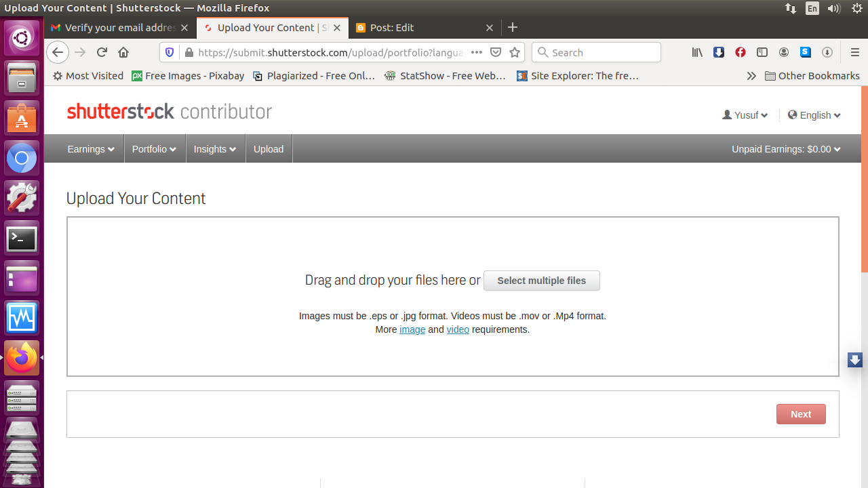Launch Chromium browser from dock
This screenshot has height=488, width=868.
point(22,159)
